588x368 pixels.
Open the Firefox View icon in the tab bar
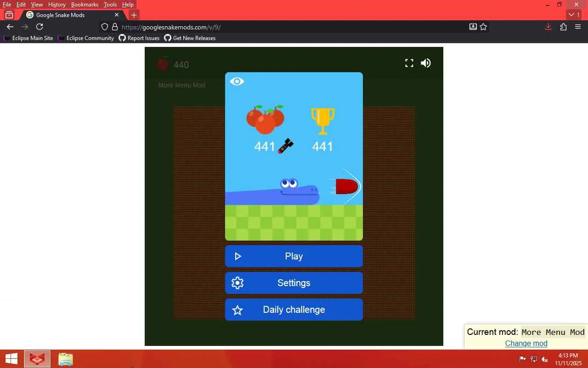(9, 15)
